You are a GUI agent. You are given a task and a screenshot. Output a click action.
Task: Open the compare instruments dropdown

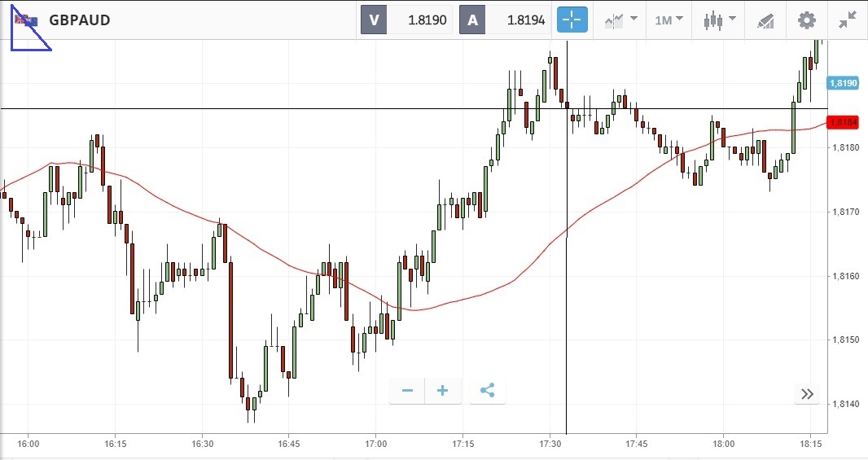(620, 20)
